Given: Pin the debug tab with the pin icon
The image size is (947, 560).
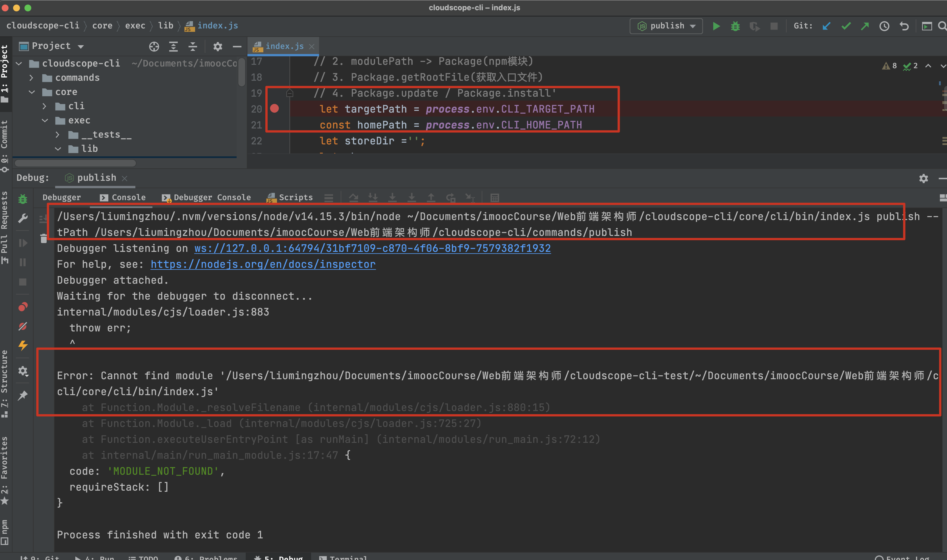Looking at the screenshot, I should [x=23, y=395].
